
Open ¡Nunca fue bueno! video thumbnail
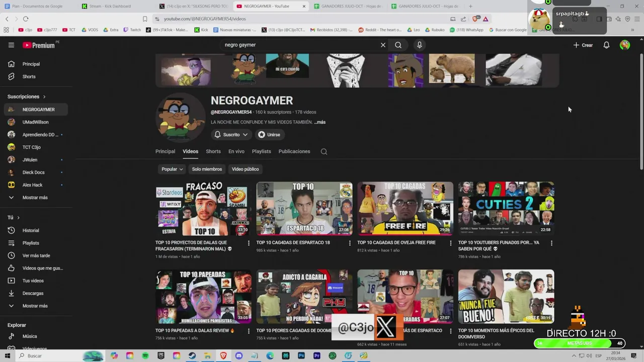(506, 297)
